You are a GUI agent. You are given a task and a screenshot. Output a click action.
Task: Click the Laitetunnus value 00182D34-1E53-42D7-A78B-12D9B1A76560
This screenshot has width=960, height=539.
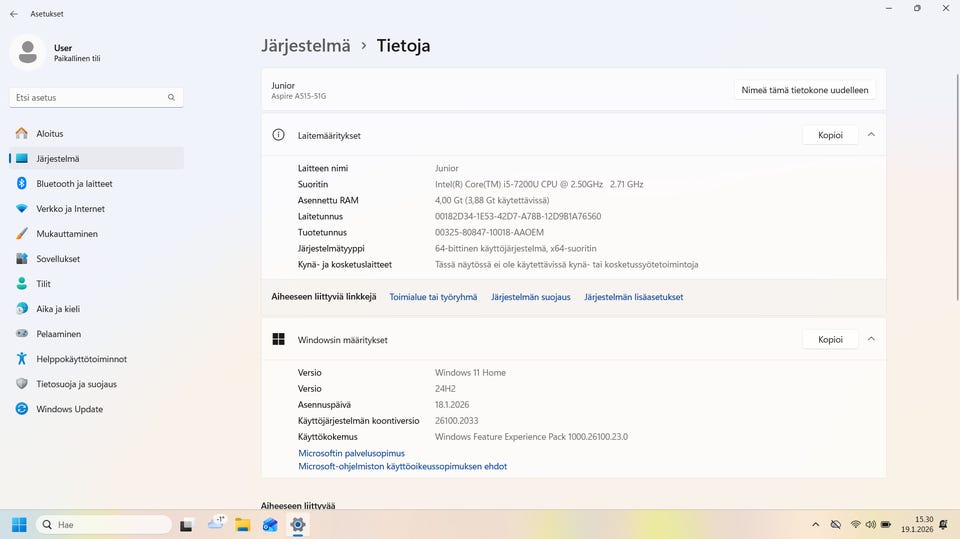(518, 216)
